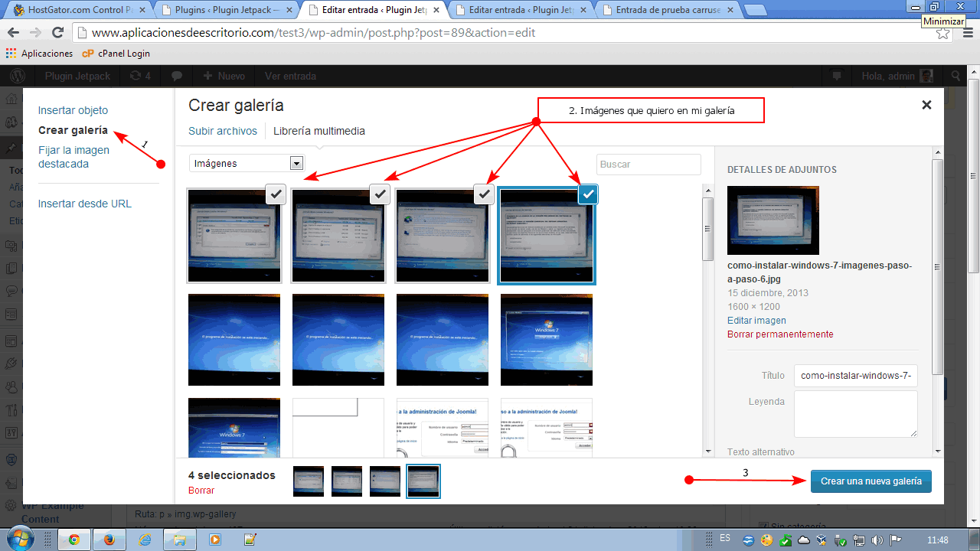
Task: Open the Hola, admin account menu
Action: [897, 76]
